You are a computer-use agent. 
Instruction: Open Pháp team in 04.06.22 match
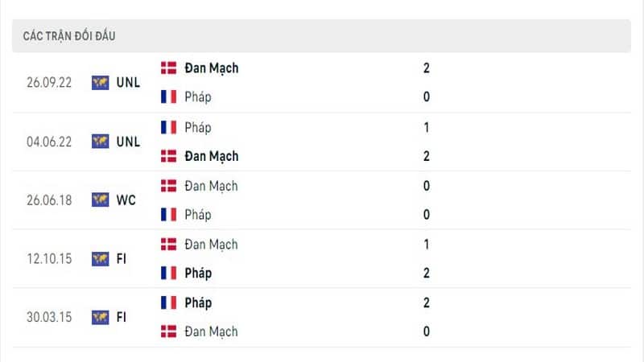click(198, 128)
